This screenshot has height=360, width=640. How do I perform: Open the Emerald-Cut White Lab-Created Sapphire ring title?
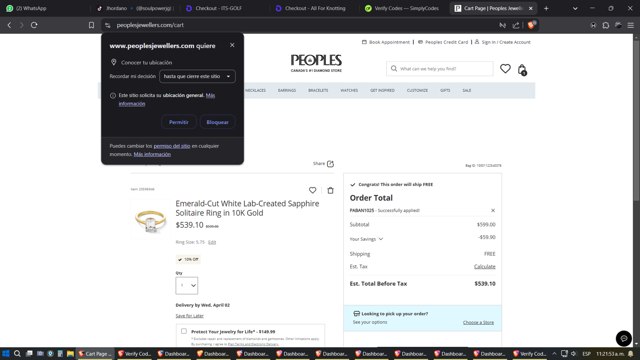[x=247, y=208]
